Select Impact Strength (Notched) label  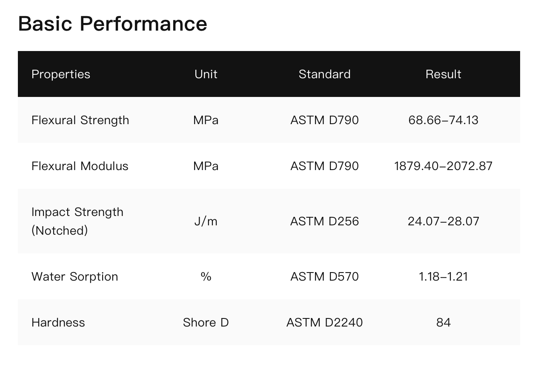click(x=77, y=221)
